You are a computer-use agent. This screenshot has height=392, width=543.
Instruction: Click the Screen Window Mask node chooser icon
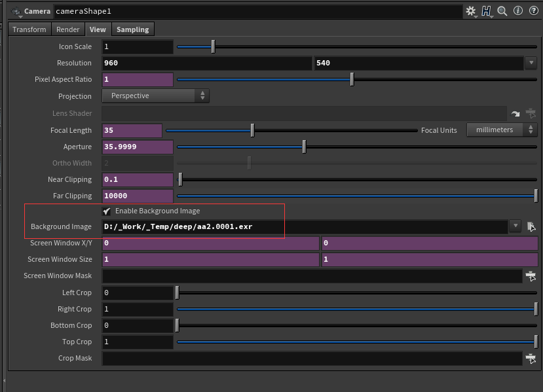pyautogui.click(x=531, y=276)
